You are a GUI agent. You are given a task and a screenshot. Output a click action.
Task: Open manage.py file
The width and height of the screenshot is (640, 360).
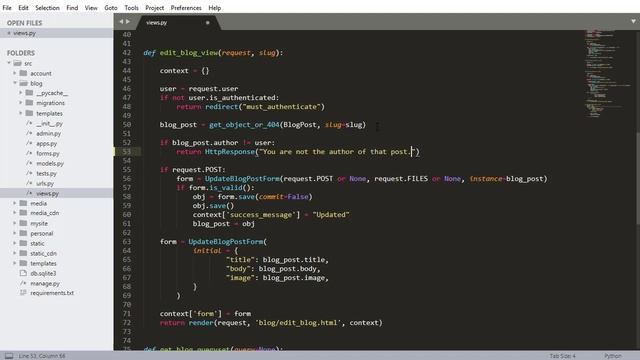pos(45,283)
